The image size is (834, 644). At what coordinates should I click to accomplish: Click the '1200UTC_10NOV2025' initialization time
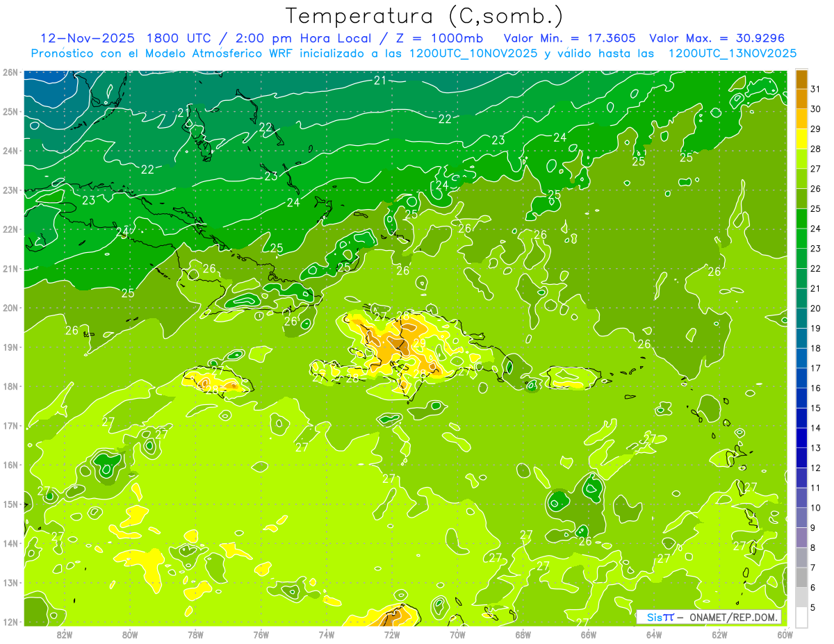(x=472, y=53)
